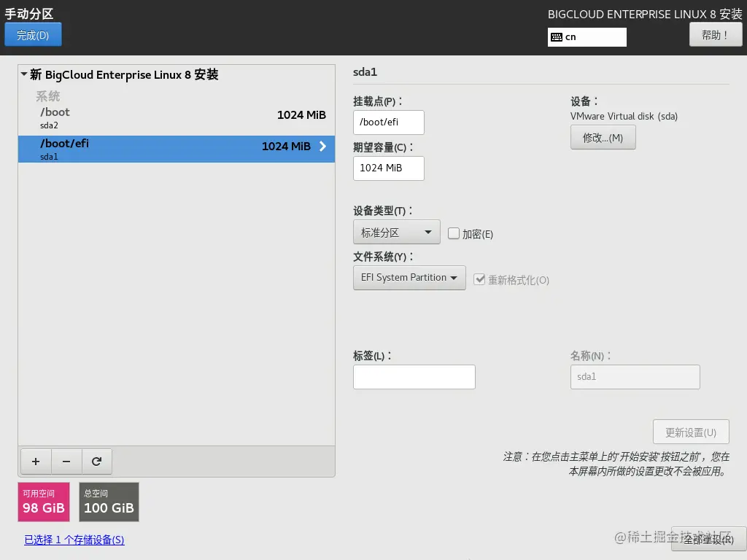The image size is (747, 560).
Task: Select the /boot/efi sda1 partition row
Action: [177, 149]
